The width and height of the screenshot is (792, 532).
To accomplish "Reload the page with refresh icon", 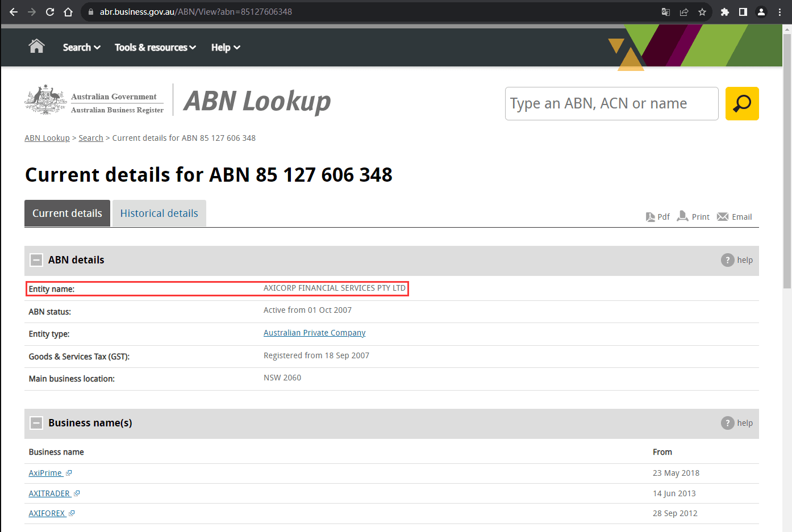I will point(50,12).
